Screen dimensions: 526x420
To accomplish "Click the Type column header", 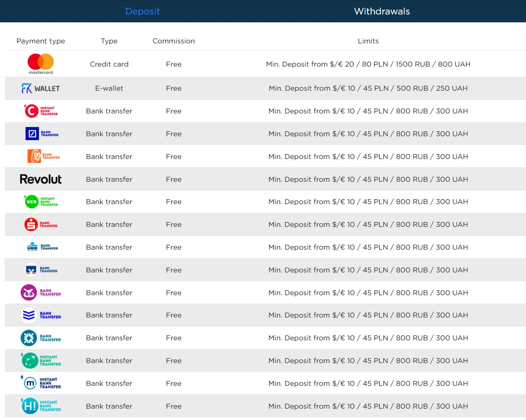I will tap(109, 41).
